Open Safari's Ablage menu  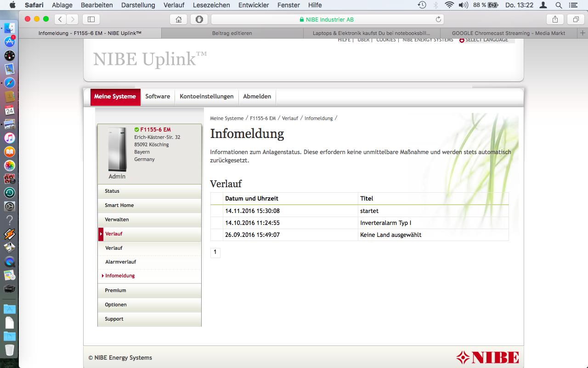(62, 5)
